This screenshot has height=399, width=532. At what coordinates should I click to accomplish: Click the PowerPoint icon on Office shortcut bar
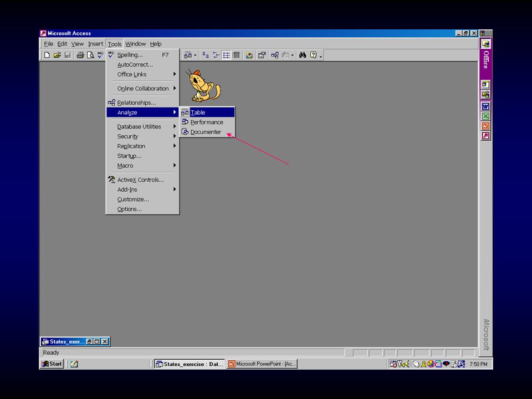[x=485, y=126]
